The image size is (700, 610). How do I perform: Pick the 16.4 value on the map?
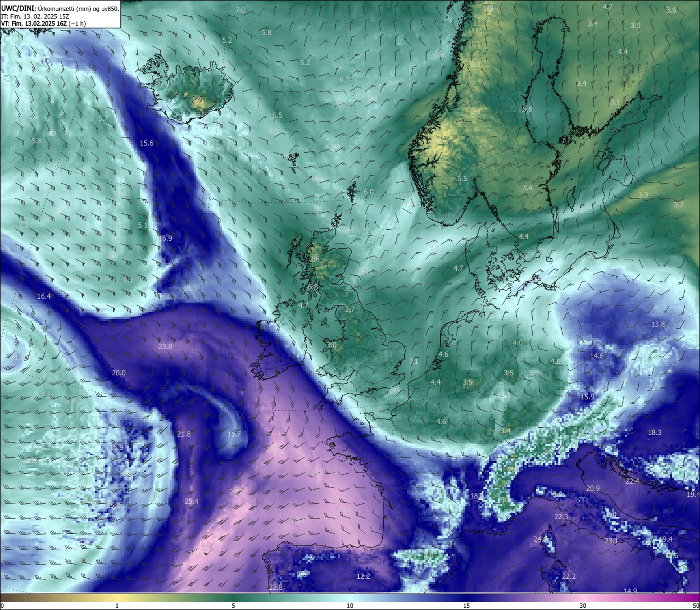point(44,296)
